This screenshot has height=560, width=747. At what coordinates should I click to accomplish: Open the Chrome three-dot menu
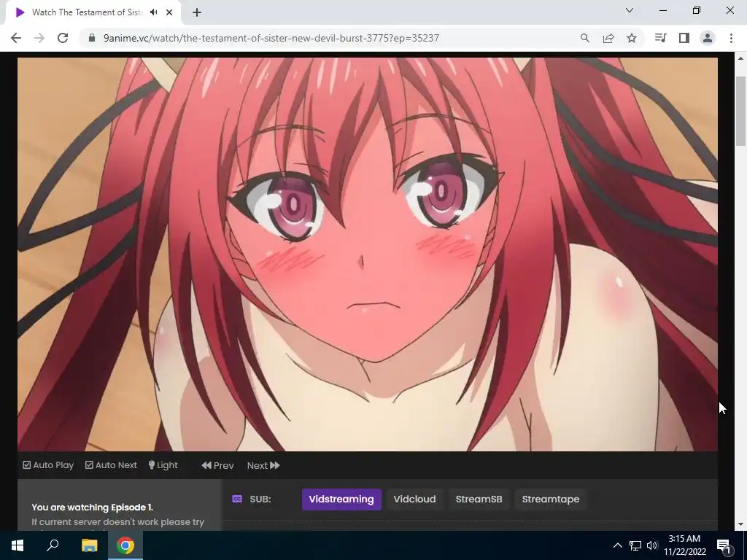[731, 38]
